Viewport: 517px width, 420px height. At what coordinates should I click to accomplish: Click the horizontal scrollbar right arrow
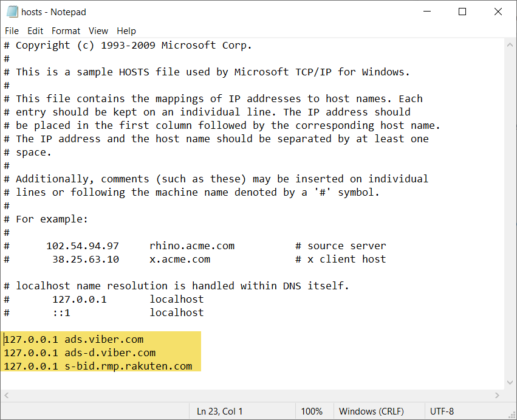[x=497, y=395]
